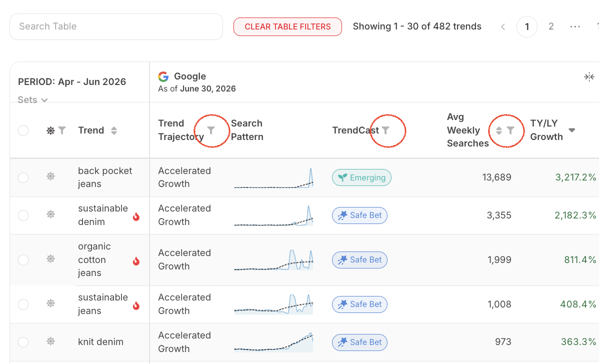Viewport: 599px width, 364px height.
Task: Click the filter icon beside the header gear
Action: [62, 130]
